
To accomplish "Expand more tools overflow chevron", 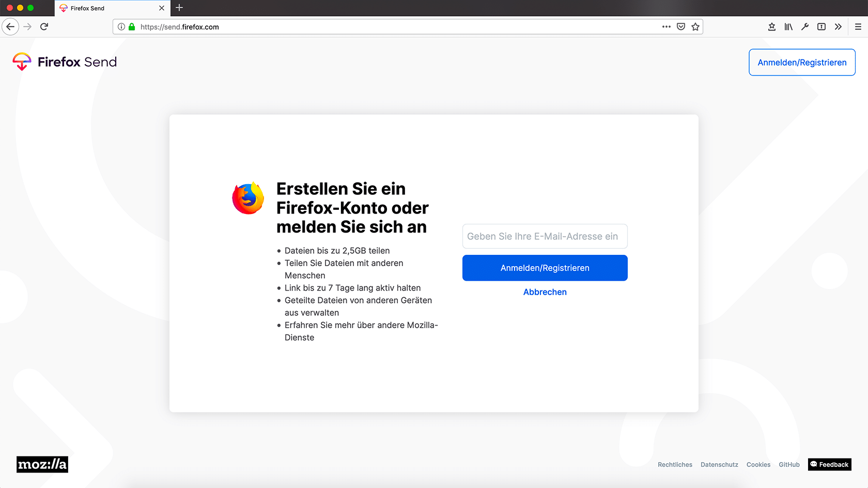I will (x=838, y=27).
